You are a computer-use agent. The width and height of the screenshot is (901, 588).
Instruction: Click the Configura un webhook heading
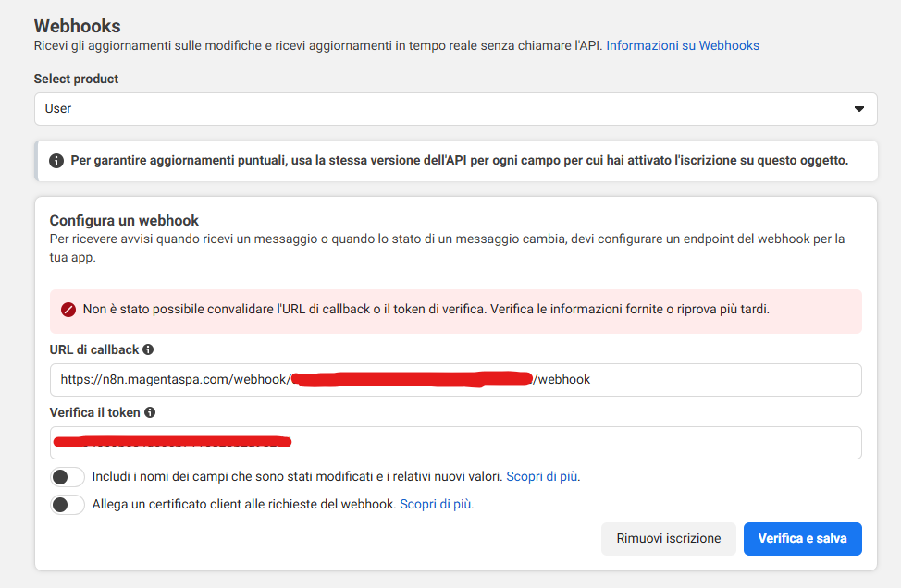point(124,221)
